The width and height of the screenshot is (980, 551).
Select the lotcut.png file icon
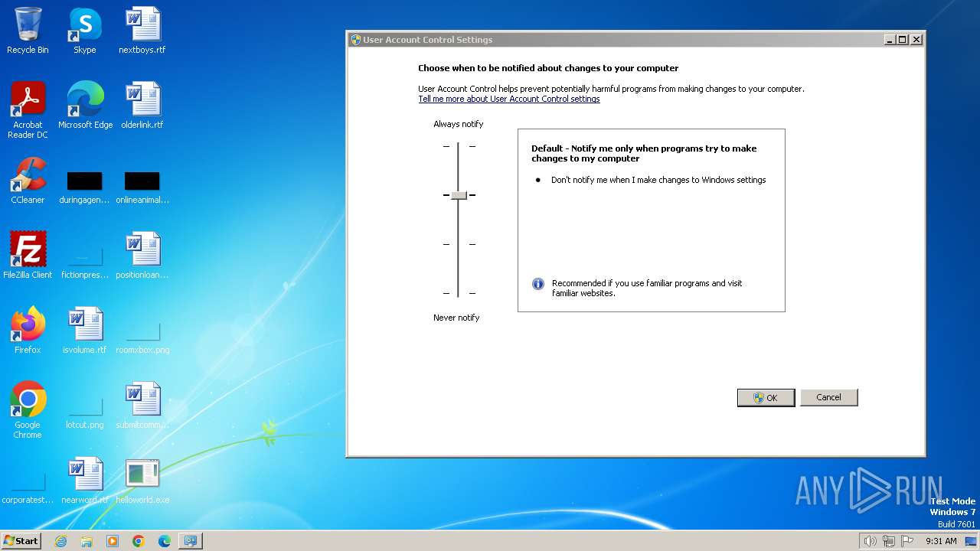coord(85,412)
